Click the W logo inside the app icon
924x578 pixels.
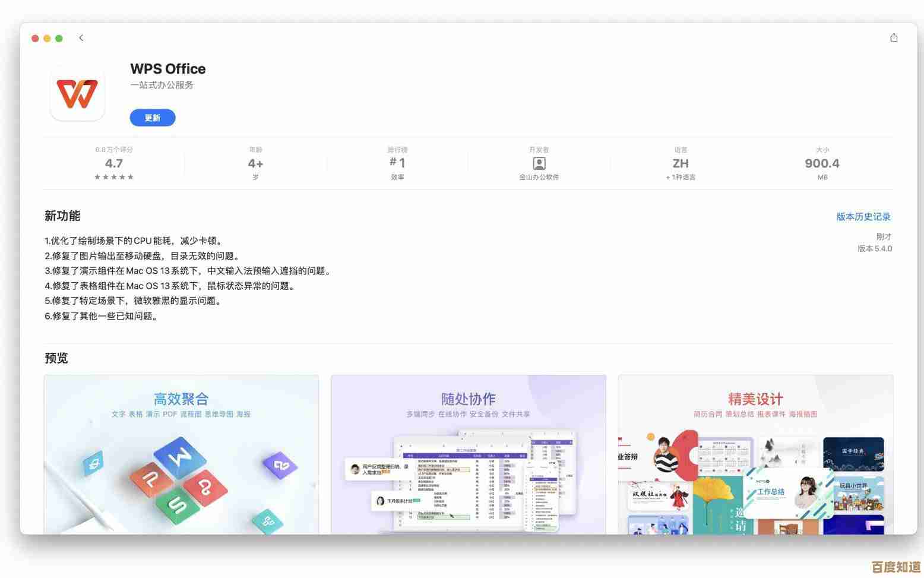78,94
